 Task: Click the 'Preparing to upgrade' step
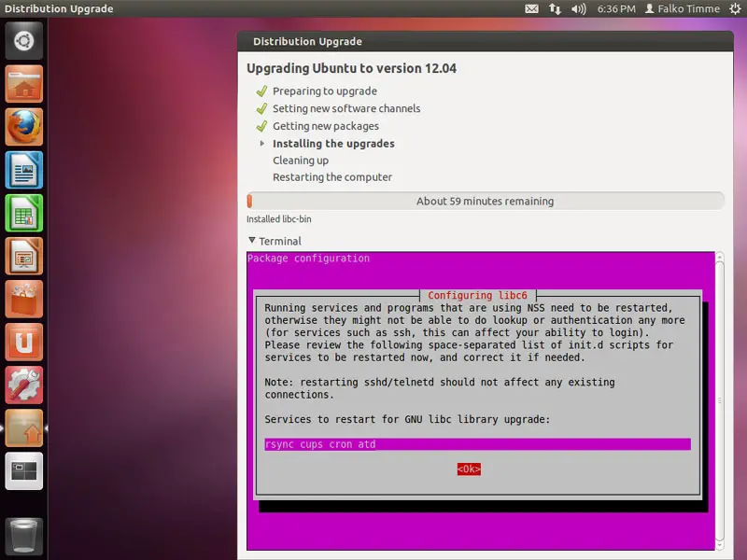coord(325,91)
